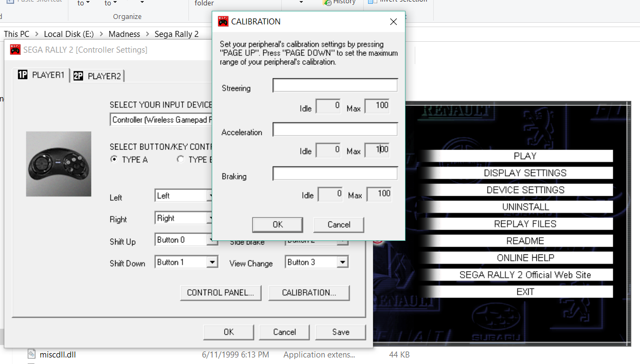Screen dimensions: 640x364
Task: Go to This PC in breadcrumb
Action: (17, 34)
